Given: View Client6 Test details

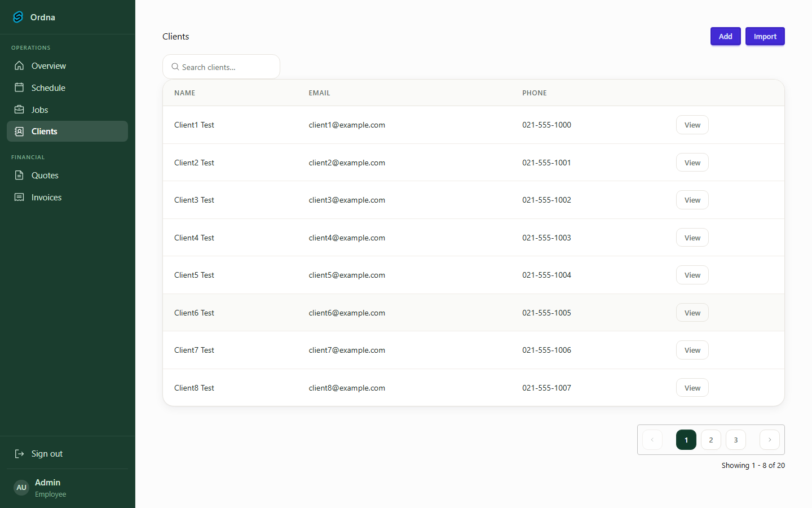Looking at the screenshot, I should click(692, 313).
